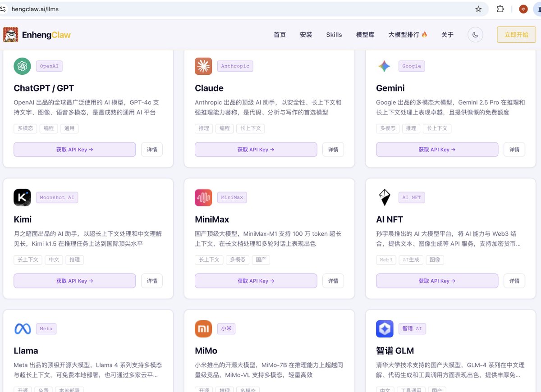541x392 pixels.
Task: Open the Skills navigation item
Action: [x=334, y=35]
